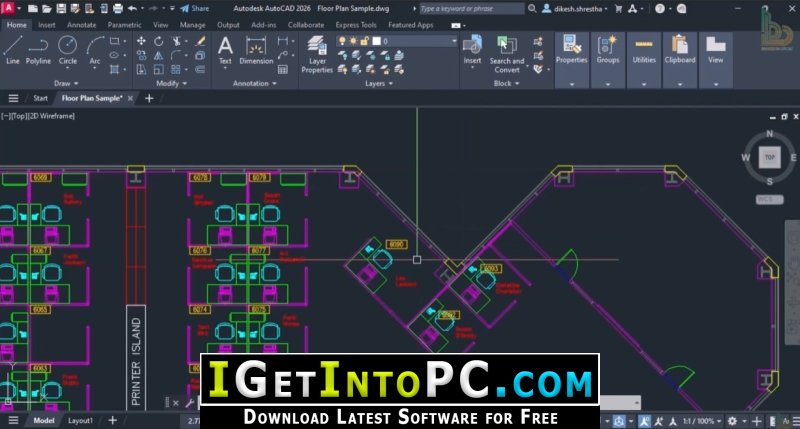Screen dimensions: 800x429
Task: Select the Circle tool
Action: click(x=67, y=50)
